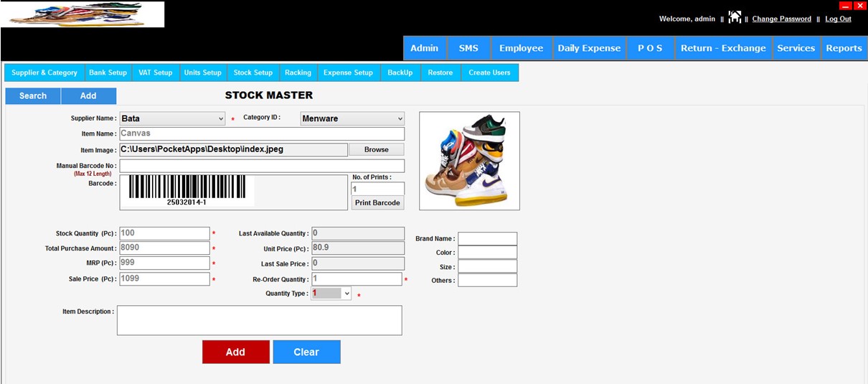Click the Brand Name field
The width and height of the screenshot is (868, 384).
tap(488, 238)
